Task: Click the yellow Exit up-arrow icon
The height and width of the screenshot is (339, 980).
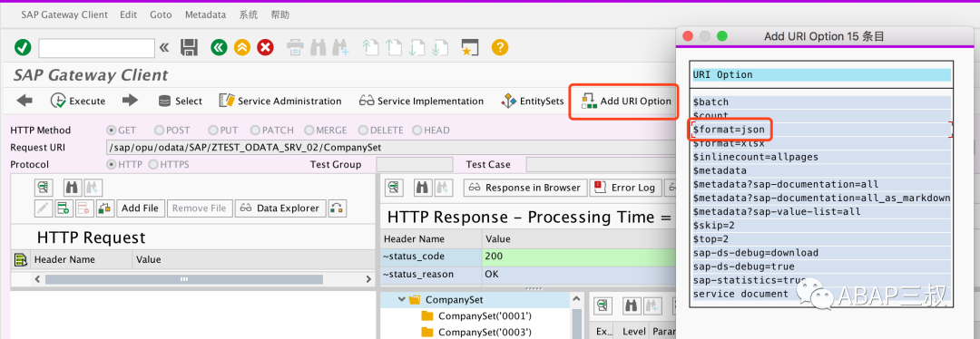Action: coord(242,47)
